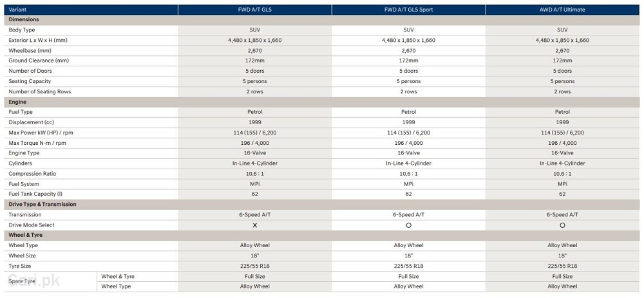644x298 pixels.
Task: Click the Fuel Tank Capacity (l) label
Action: (35, 194)
